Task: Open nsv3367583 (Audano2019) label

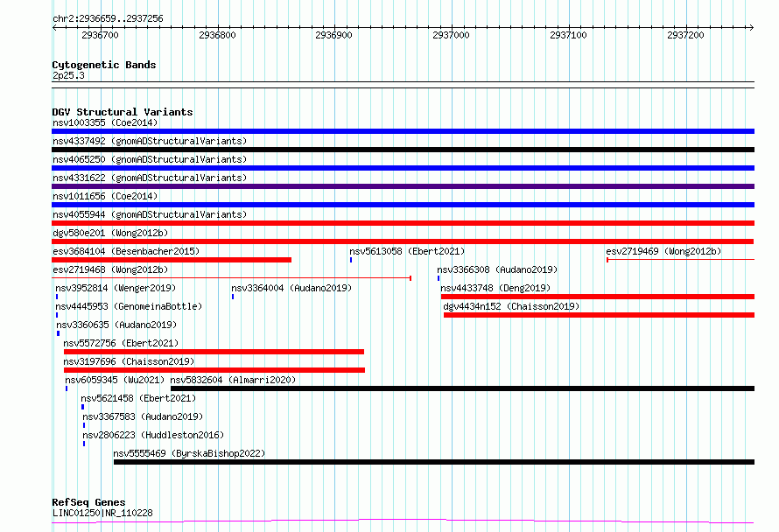Action: (143, 416)
